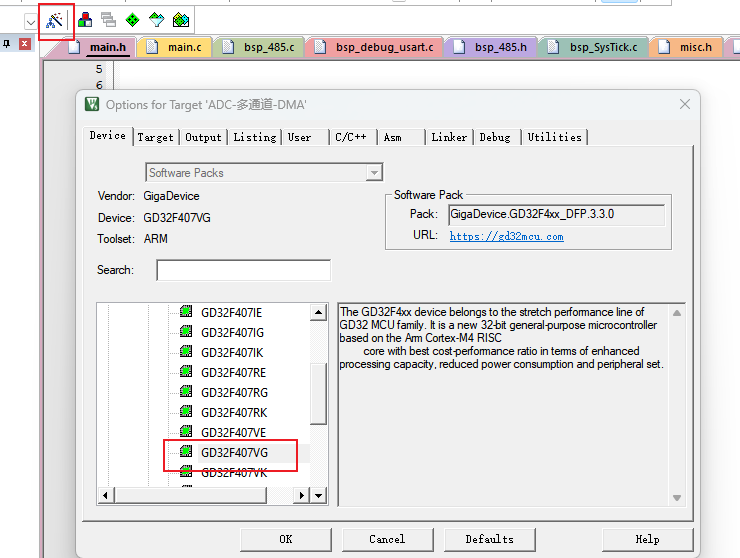Image resolution: width=740 pixels, height=558 pixels.
Task: Select the Utilities tab in Options dialog
Action: coord(555,137)
